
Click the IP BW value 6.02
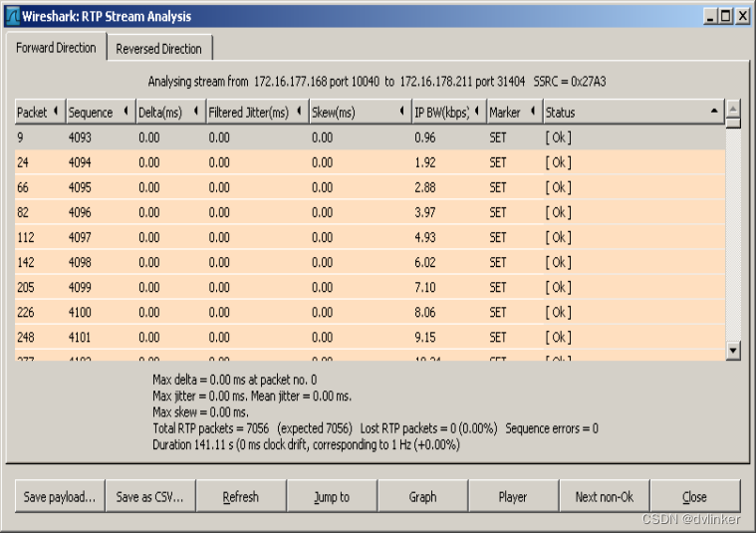pos(424,262)
